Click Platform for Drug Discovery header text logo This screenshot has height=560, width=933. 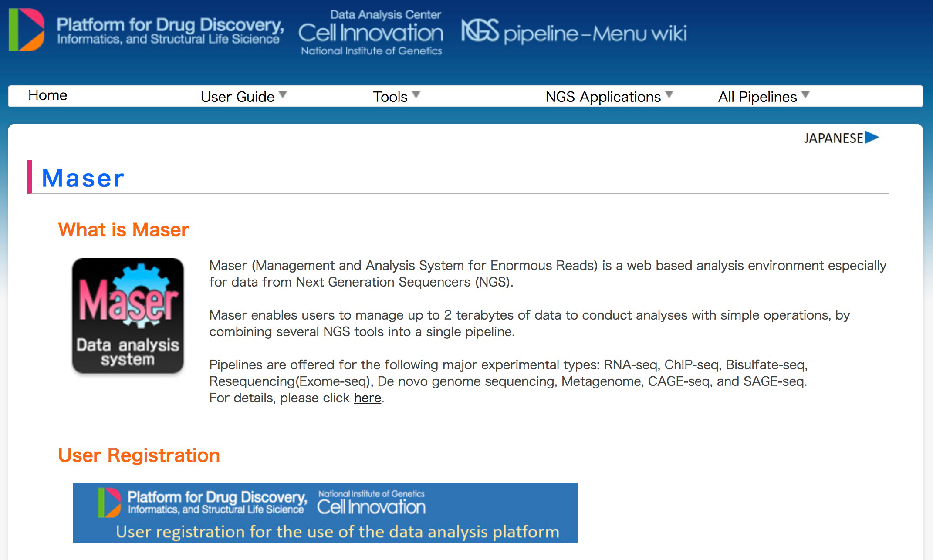[x=170, y=30]
